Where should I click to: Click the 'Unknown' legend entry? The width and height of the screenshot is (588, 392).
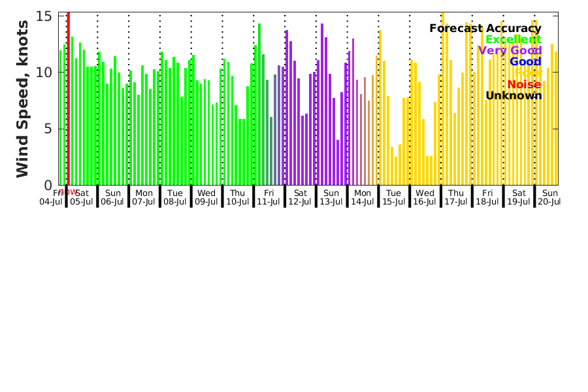point(514,96)
